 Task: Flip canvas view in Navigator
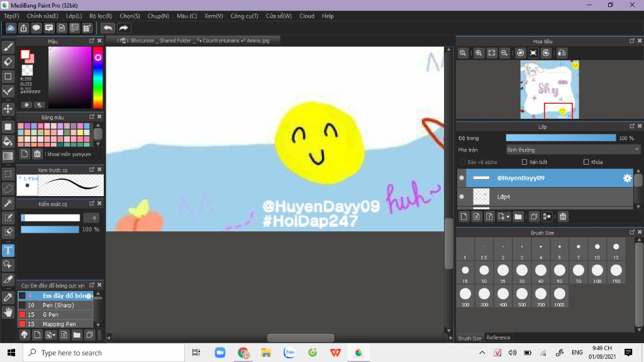pos(562,53)
